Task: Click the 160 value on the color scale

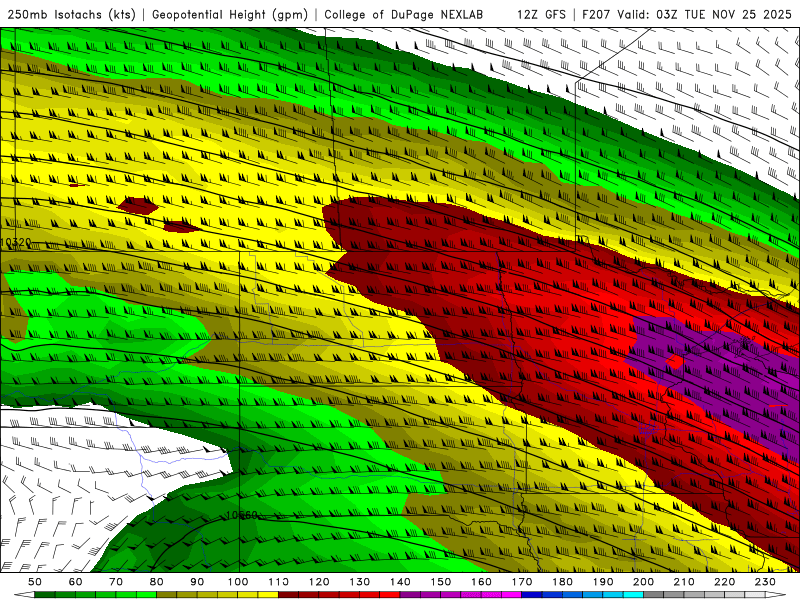Action: click(481, 582)
